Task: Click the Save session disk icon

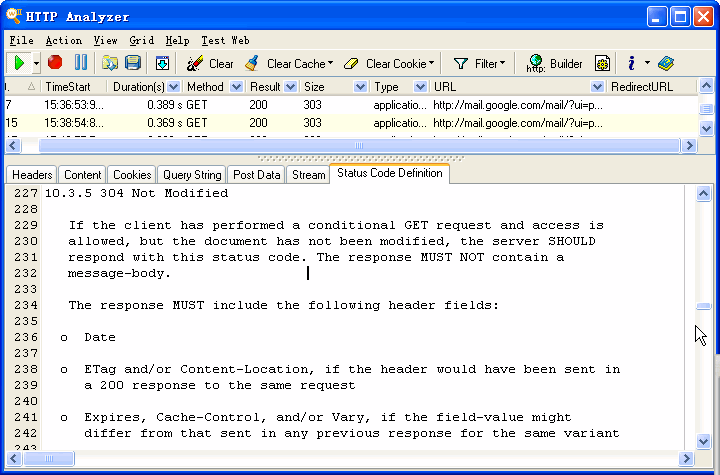Action: click(131, 63)
